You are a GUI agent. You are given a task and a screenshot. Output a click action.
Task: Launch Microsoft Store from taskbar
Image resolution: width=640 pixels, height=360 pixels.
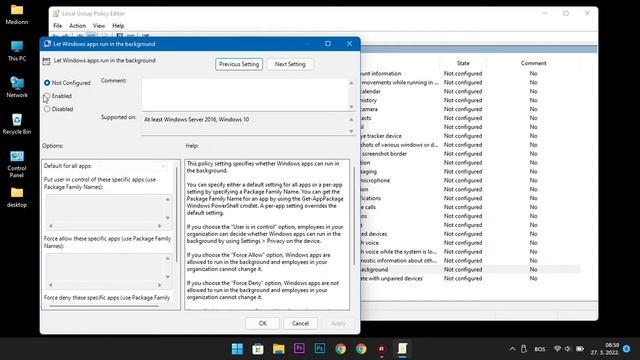(x=258, y=349)
